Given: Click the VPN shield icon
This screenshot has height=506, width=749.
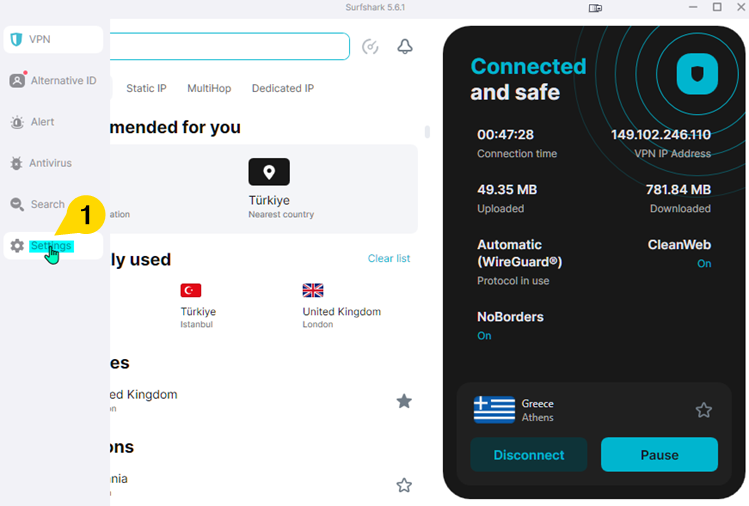Looking at the screenshot, I should pyautogui.click(x=16, y=39).
